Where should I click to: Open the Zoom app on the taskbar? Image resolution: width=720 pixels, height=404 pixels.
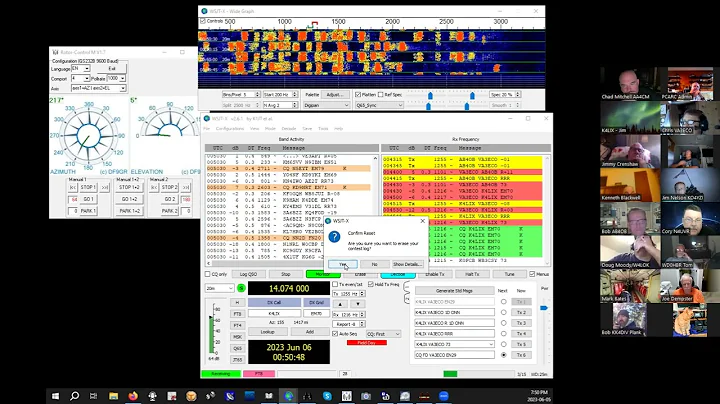click(x=444, y=396)
